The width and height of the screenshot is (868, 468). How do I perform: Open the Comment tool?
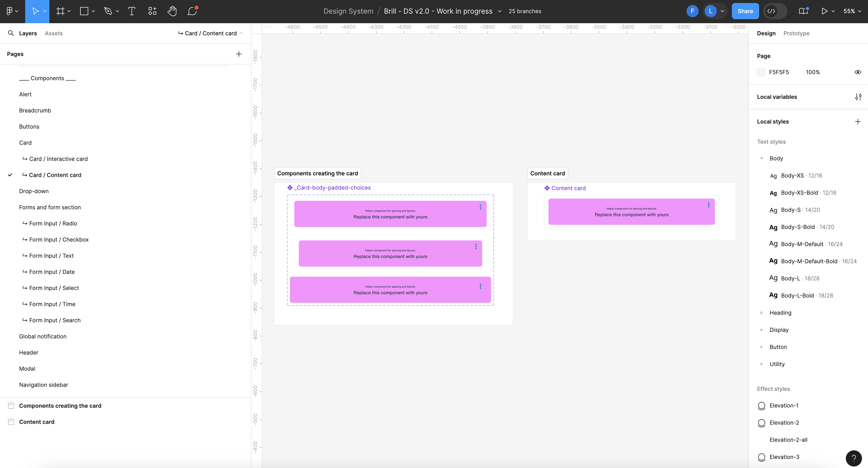coord(192,11)
